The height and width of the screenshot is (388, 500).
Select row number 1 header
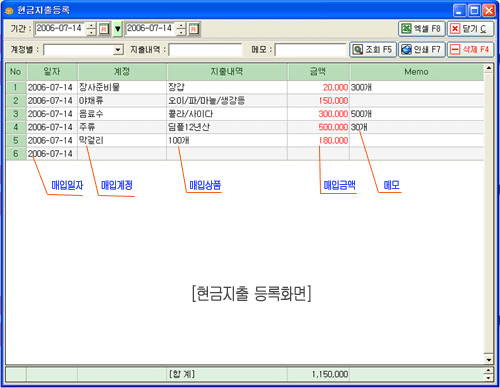[16, 87]
